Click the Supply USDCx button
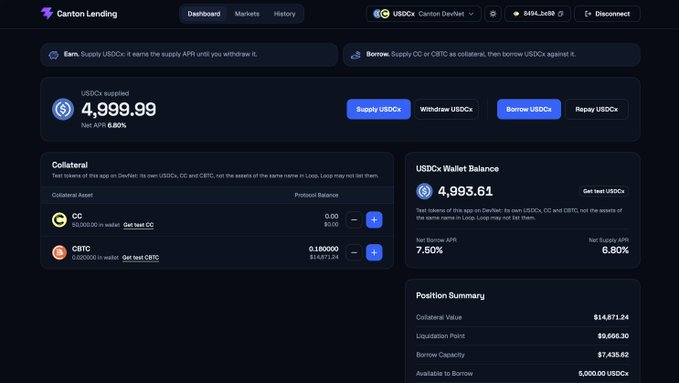Screen dimensions: 679x383 click(x=378, y=109)
